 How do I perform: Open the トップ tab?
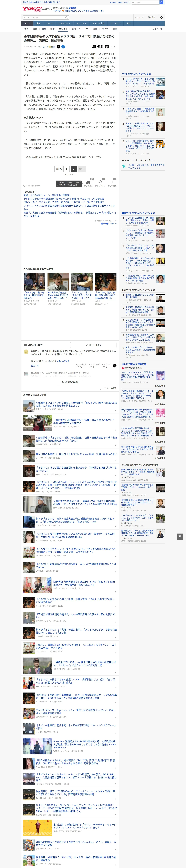(x=27, y=23)
